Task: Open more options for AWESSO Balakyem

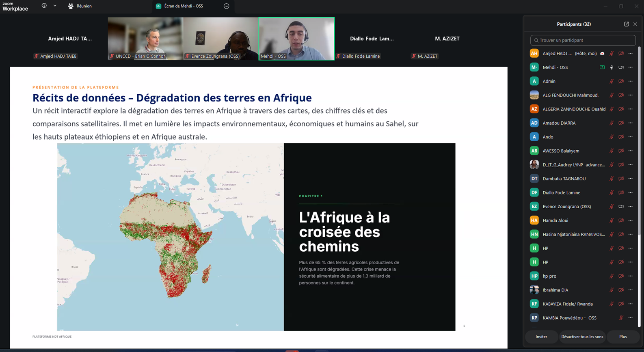Action: pyautogui.click(x=631, y=151)
